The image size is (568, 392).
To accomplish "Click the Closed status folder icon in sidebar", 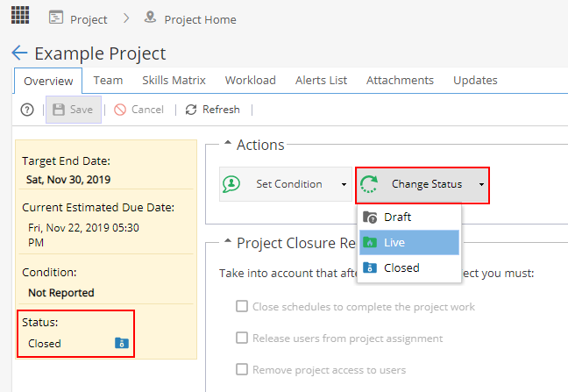I will (x=122, y=343).
